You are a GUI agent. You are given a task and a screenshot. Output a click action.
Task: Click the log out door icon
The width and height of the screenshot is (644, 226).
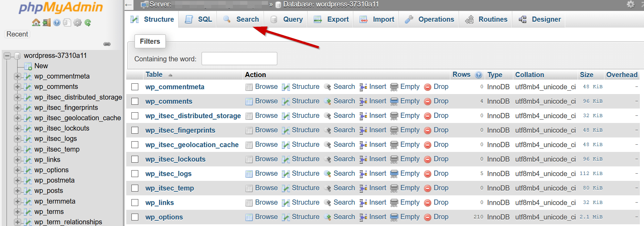[x=46, y=23]
